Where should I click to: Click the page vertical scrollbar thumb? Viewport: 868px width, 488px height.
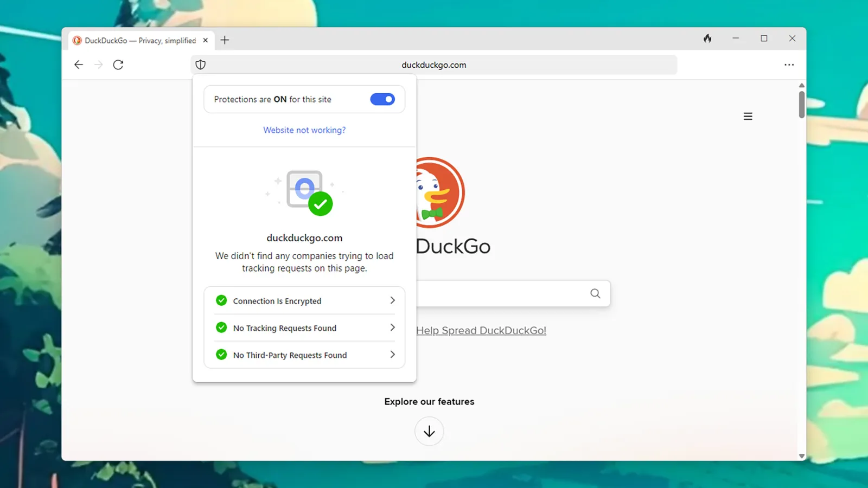tap(801, 104)
